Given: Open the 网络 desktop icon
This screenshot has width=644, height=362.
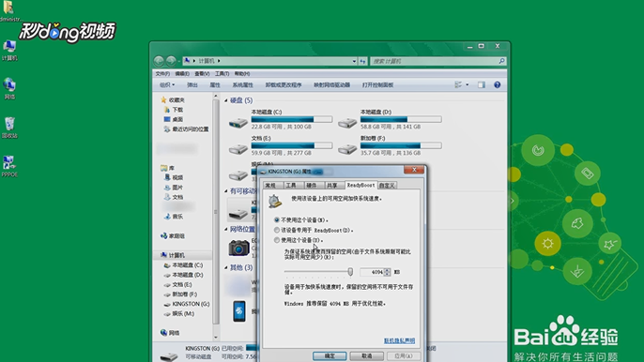Looking at the screenshot, I should tap(9, 89).
